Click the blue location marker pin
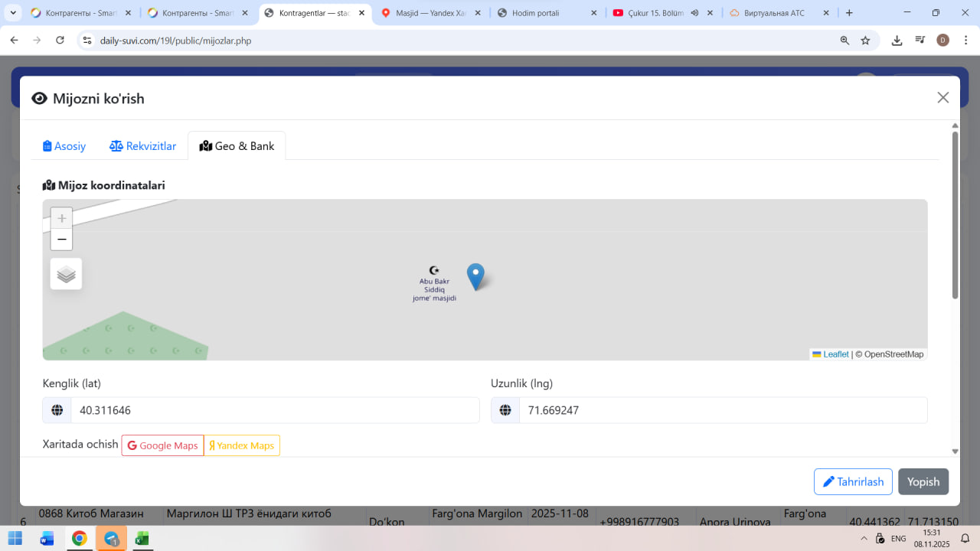Image resolution: width=980 pixels, height=551 pixels. tap(475, 275)
